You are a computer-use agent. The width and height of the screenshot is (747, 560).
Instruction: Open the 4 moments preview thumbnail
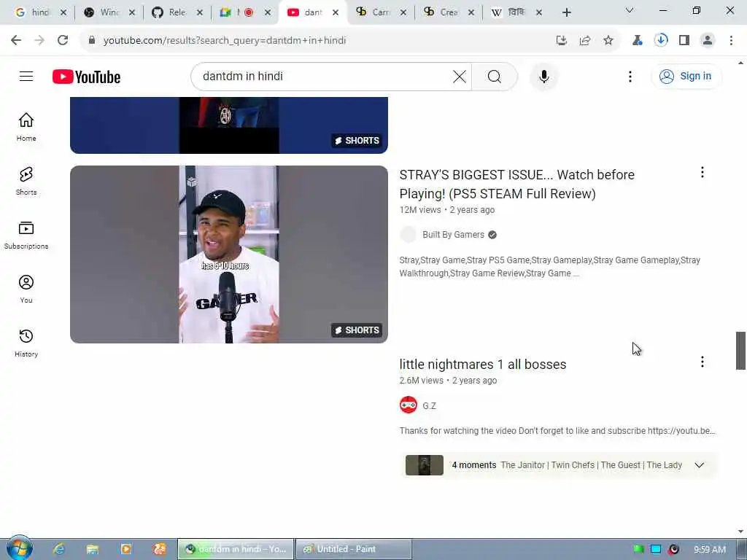424,465
